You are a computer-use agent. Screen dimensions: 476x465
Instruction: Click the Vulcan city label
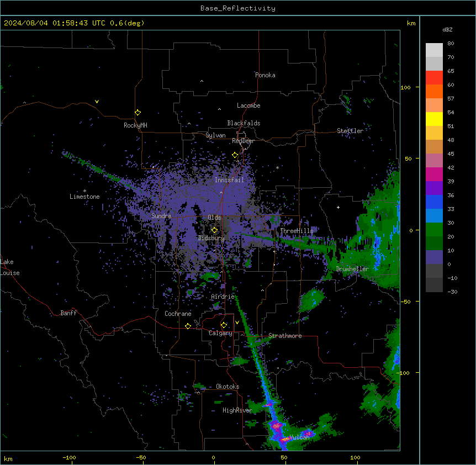pos(299,437)
